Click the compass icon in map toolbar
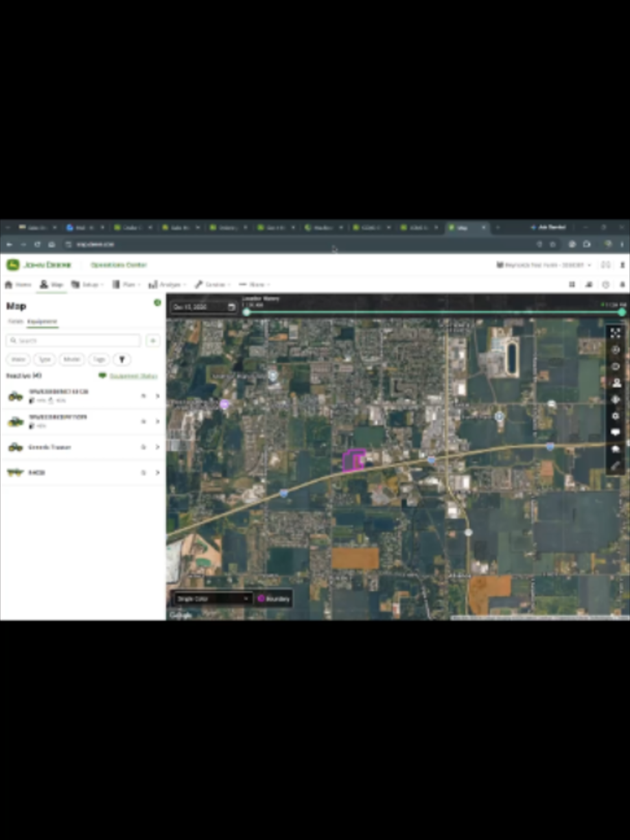 (615, 400)
